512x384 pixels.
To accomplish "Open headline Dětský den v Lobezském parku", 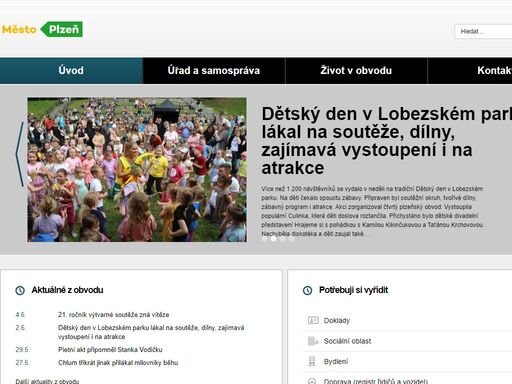I will coord(387,141).
